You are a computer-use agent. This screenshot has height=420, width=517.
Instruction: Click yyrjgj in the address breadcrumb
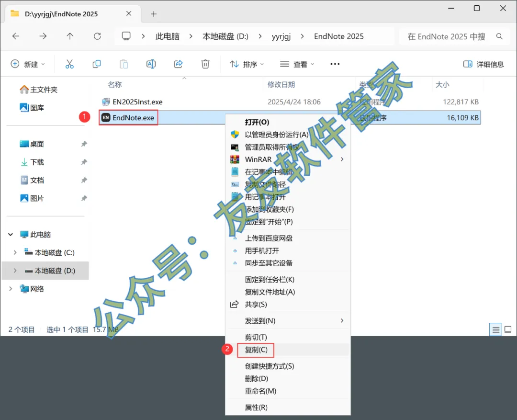[281, 36]
